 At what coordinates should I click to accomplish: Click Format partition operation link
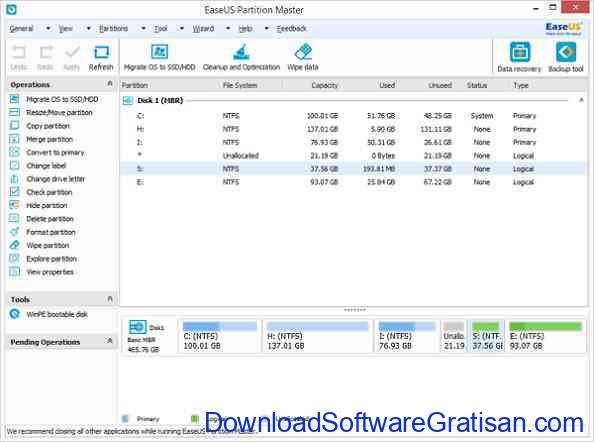click(x=51, y=232)
